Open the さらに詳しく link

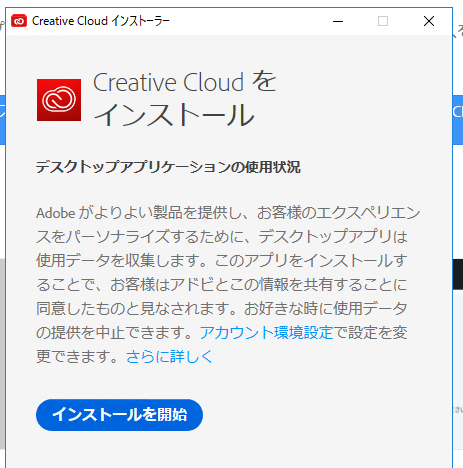[x=169, y=356]
